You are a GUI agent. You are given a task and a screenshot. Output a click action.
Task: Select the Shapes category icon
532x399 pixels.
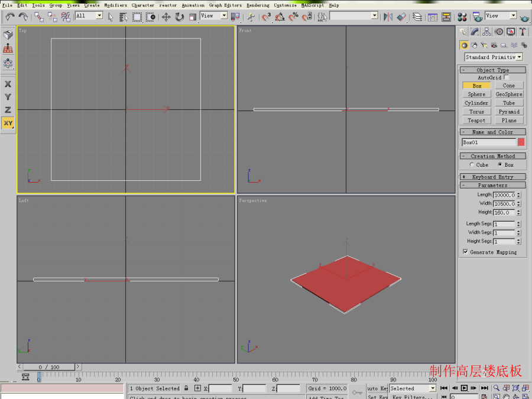click(x=474, y=45)
